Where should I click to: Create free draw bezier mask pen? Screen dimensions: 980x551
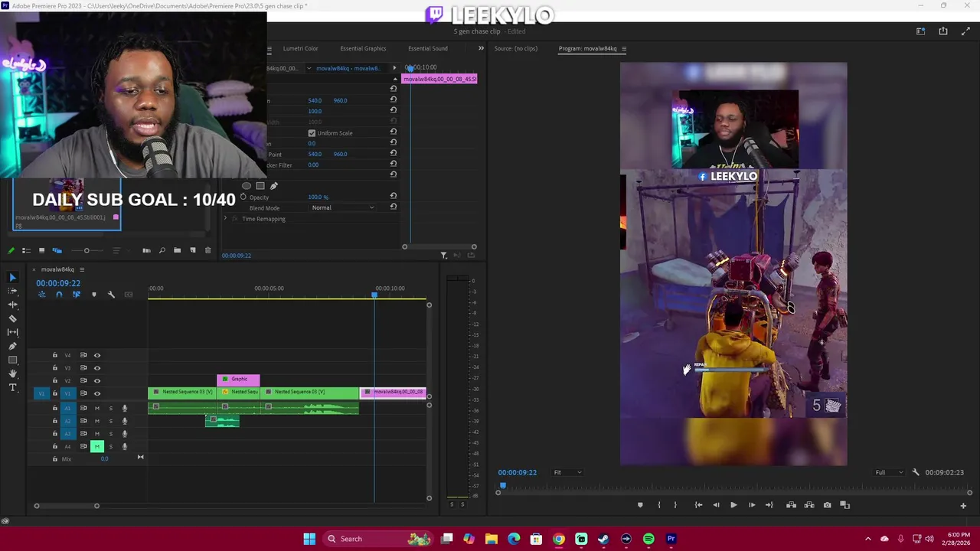tap(274, 186)
